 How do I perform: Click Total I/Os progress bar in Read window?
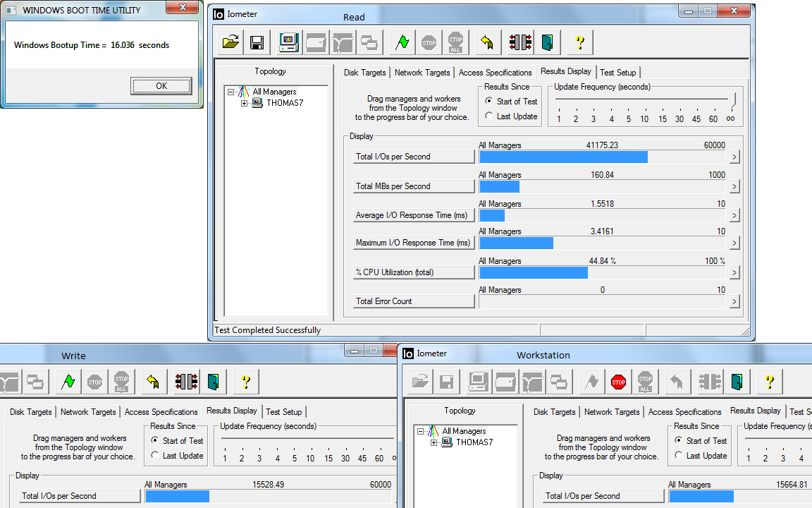coord(603,157)
